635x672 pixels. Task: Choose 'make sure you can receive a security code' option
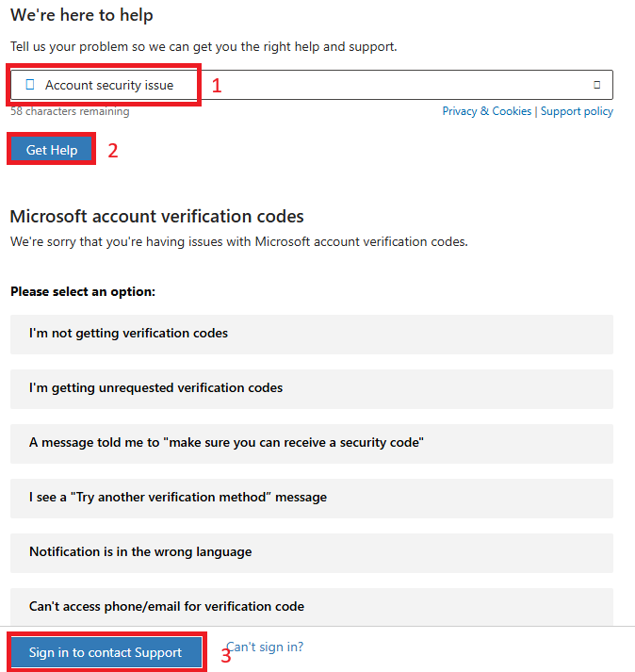(312, 444)
